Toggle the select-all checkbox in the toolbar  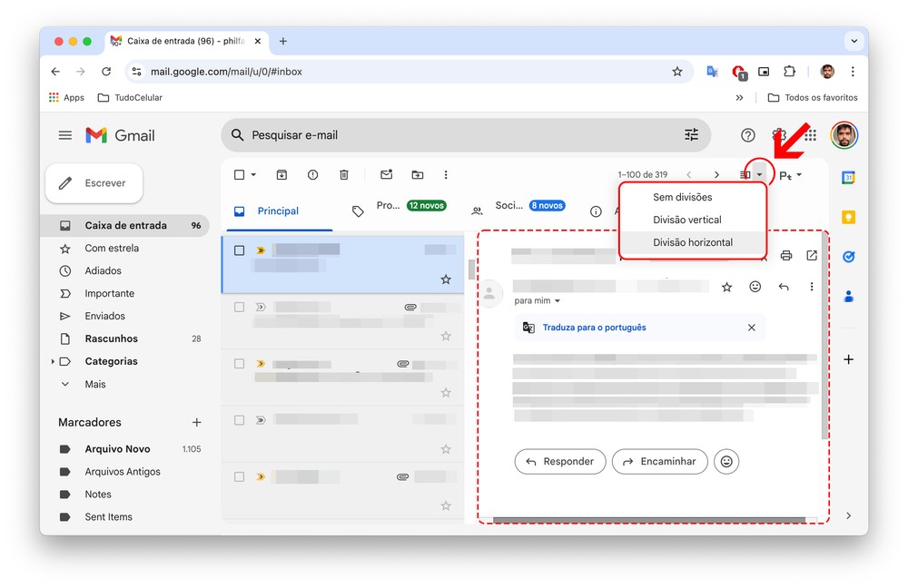[240, 175]
